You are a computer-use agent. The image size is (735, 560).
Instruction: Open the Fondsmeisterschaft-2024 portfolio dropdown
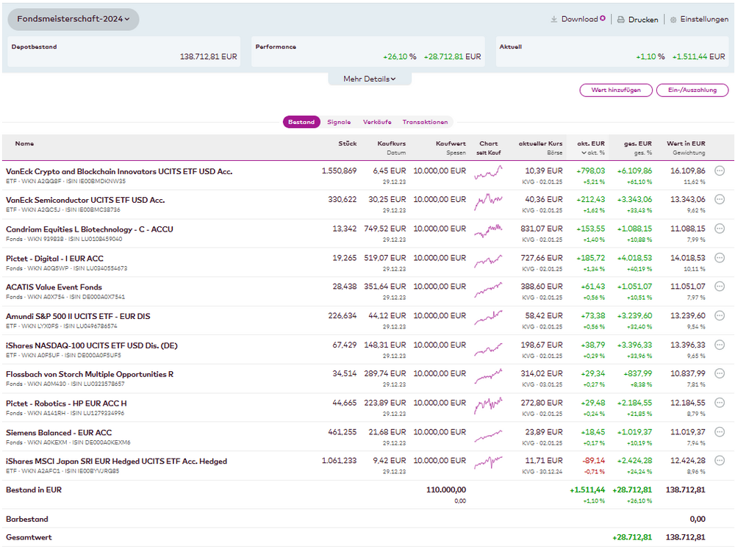point(73,19)
